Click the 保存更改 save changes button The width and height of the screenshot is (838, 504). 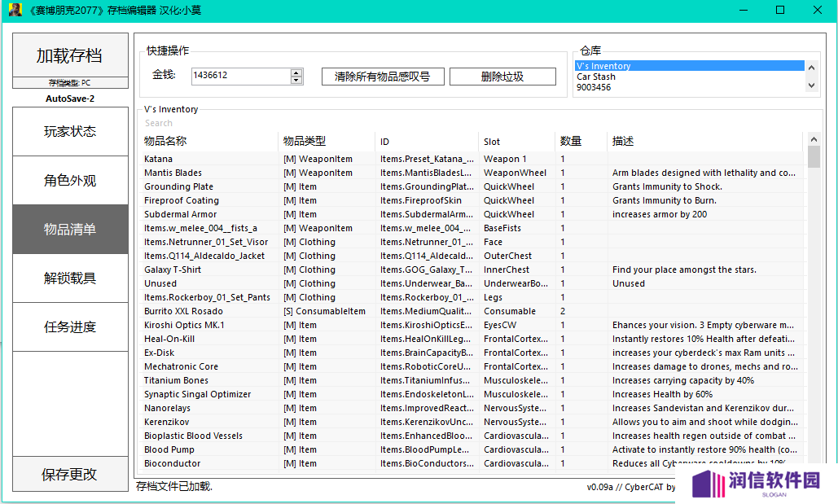click(70, 474)
